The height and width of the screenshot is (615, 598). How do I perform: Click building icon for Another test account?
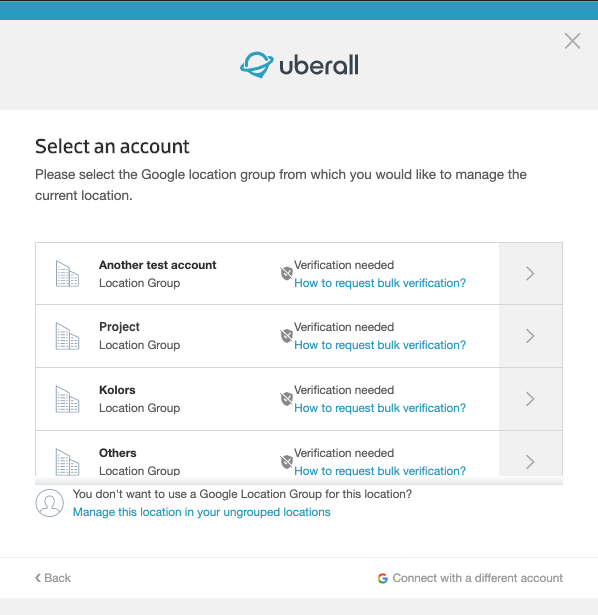tap(67, 274)
